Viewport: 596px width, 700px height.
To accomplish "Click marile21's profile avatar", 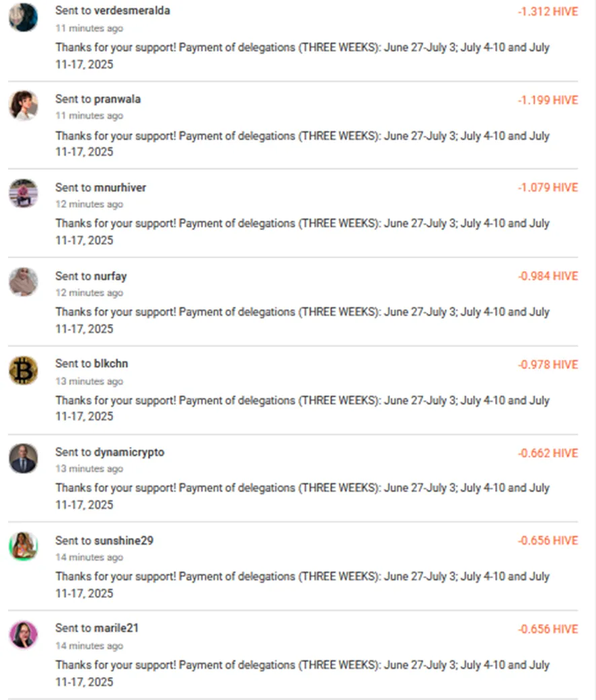I will pyautogui.click(x=24, y=634).
